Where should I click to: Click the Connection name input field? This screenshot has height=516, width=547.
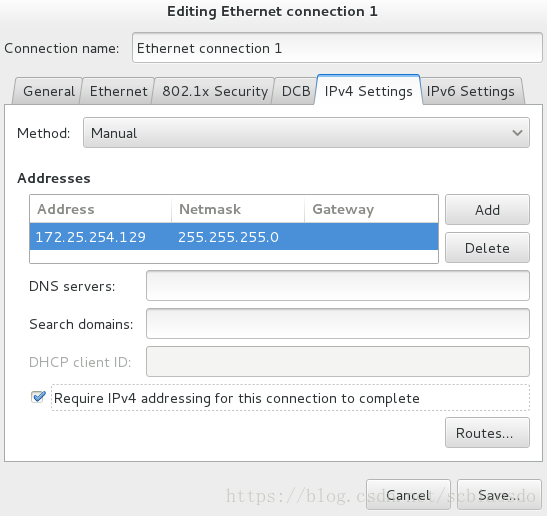(337, 48)
